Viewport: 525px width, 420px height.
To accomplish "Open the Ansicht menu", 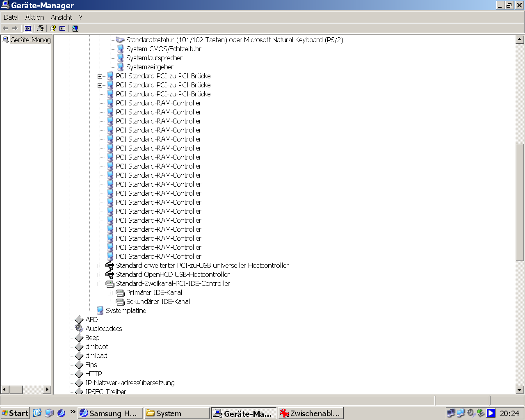I will (x=61, y=17).
